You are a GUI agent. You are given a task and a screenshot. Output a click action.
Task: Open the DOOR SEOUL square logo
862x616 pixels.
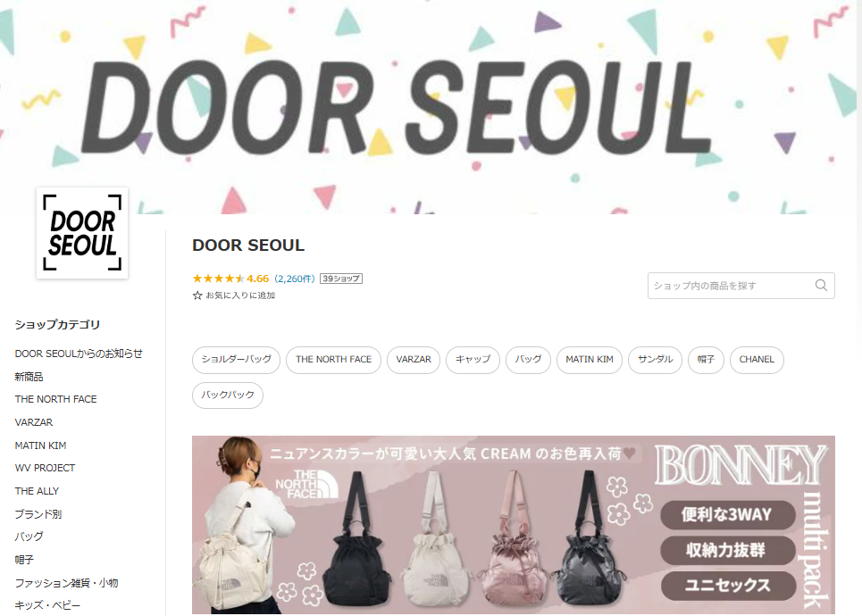82,233
